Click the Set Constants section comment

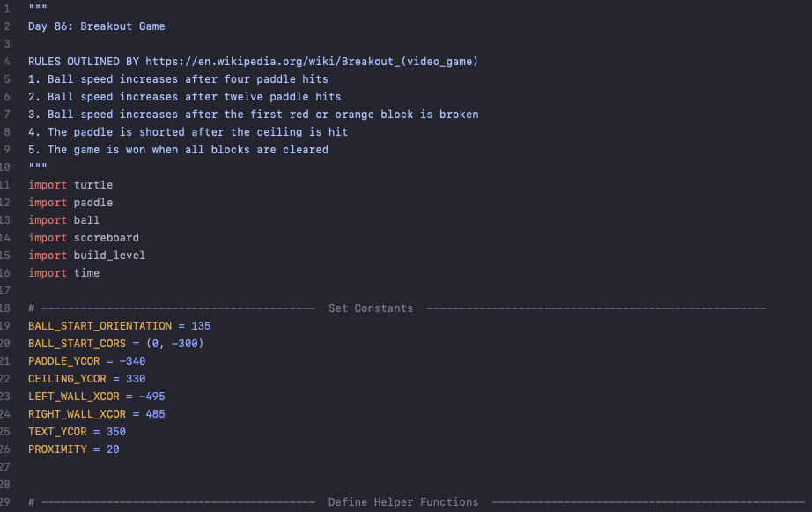[x=371, y=308]
